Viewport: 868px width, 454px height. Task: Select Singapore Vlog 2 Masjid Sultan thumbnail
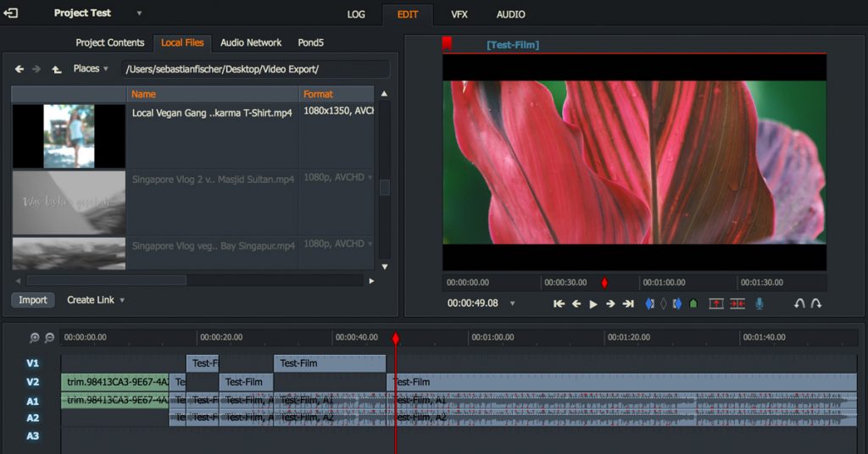pyautogui.click(x=70, y=202)
